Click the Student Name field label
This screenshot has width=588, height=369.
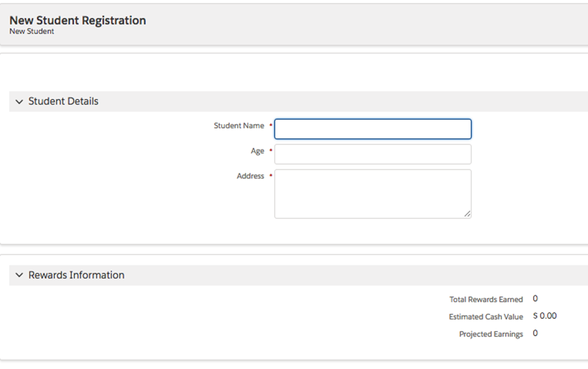(x=239, y=126)
